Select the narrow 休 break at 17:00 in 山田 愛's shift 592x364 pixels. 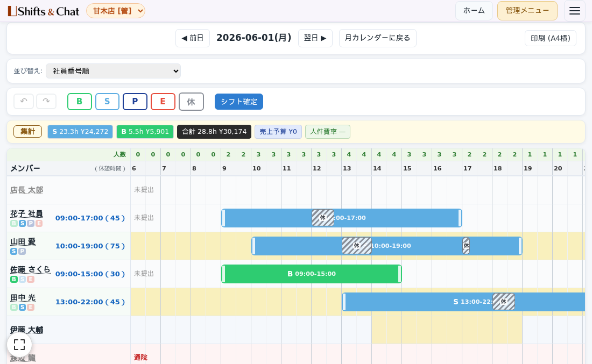466,246
